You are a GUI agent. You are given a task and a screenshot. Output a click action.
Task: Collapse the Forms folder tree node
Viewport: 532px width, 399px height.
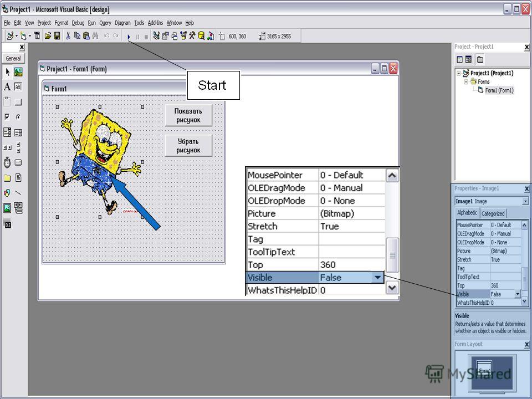[x=466, y=82]
